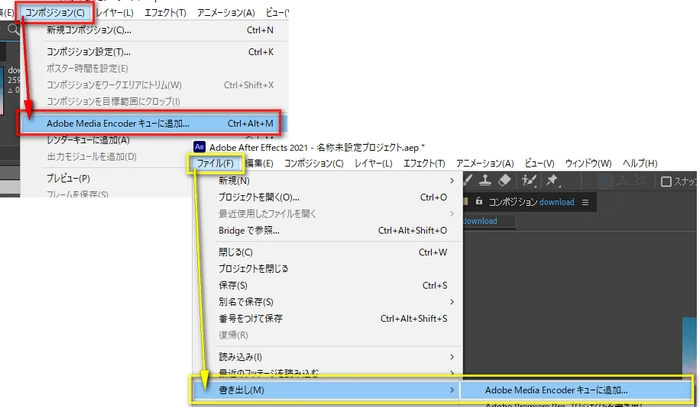Select the Roto Brush tool
The width and height of the screenshot is (700, 407).
pos(527,181)
